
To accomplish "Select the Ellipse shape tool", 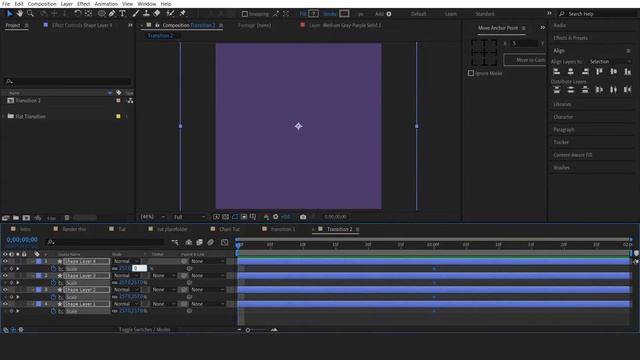I will [x=101, y=13].
